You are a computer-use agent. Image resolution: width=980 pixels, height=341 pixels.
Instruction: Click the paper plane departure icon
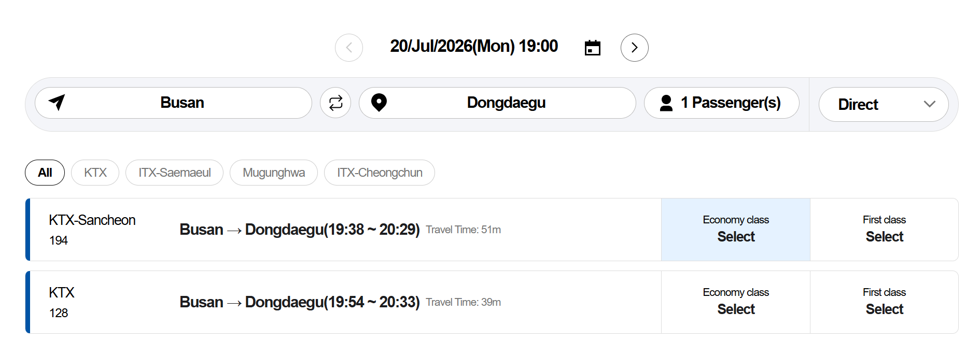point(57,102)
